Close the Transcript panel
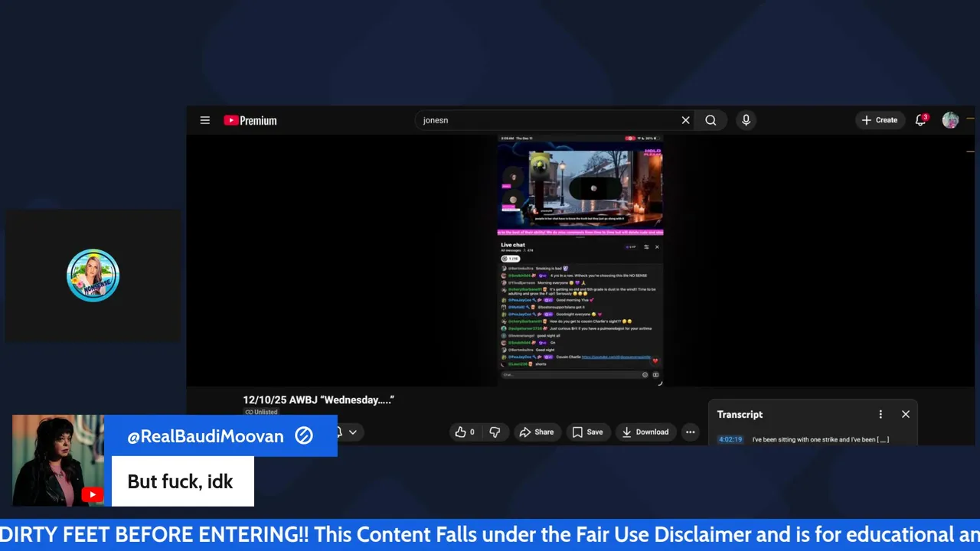The image size is (980, 551). pos(906,414)
